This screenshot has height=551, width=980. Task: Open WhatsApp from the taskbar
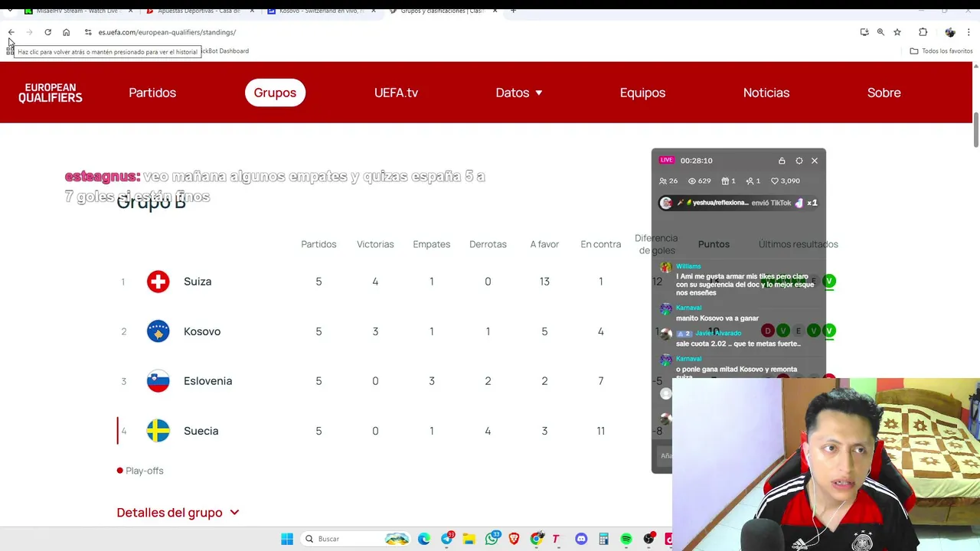[x=492, y=539]
